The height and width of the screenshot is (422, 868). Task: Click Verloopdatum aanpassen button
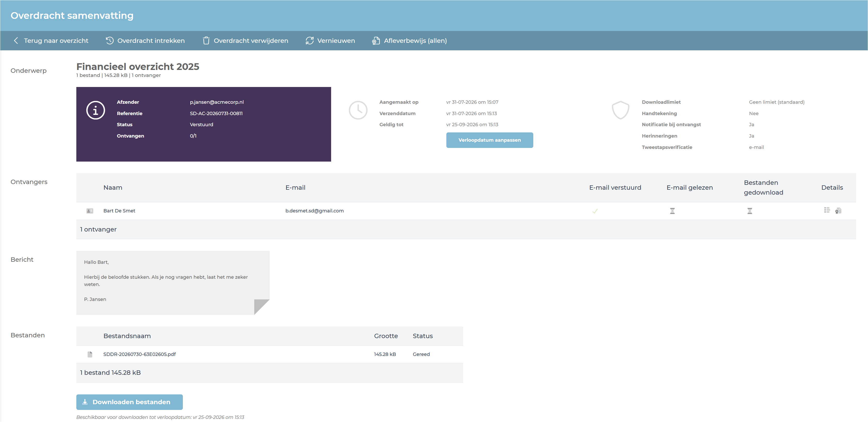(x=490, y=140)
